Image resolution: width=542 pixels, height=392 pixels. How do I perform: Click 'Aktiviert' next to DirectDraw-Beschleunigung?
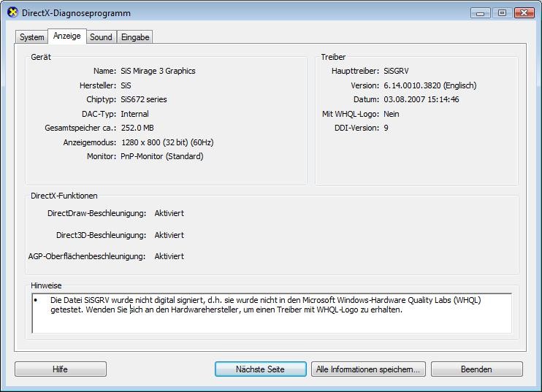(x=169, y=213)
